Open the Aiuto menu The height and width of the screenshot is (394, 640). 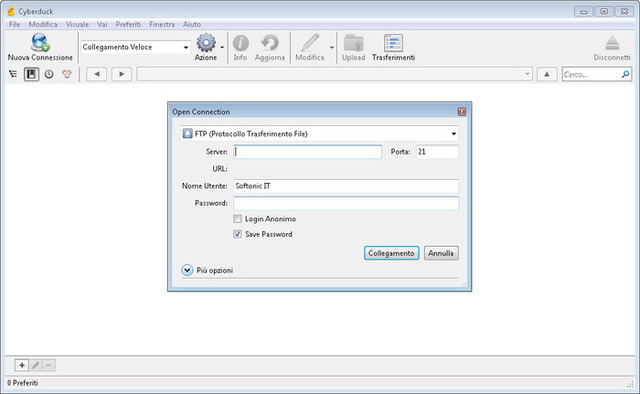(192, 24)
